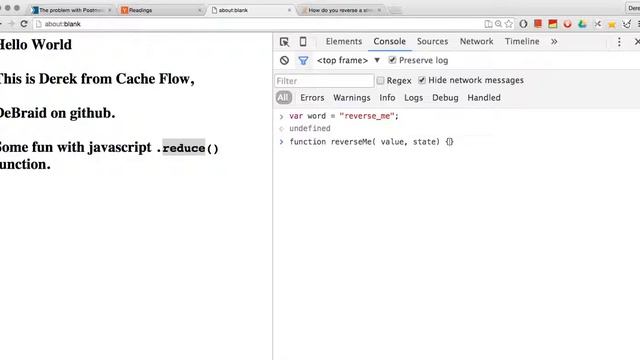
Task: Switch to The problem with Postman browser tab
Action: (x=71, y=10)
